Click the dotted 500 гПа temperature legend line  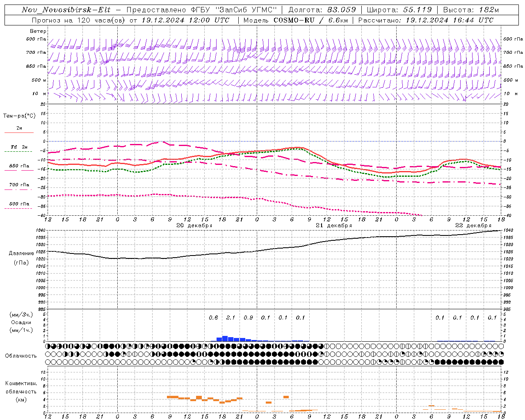[x=18, y=208]
